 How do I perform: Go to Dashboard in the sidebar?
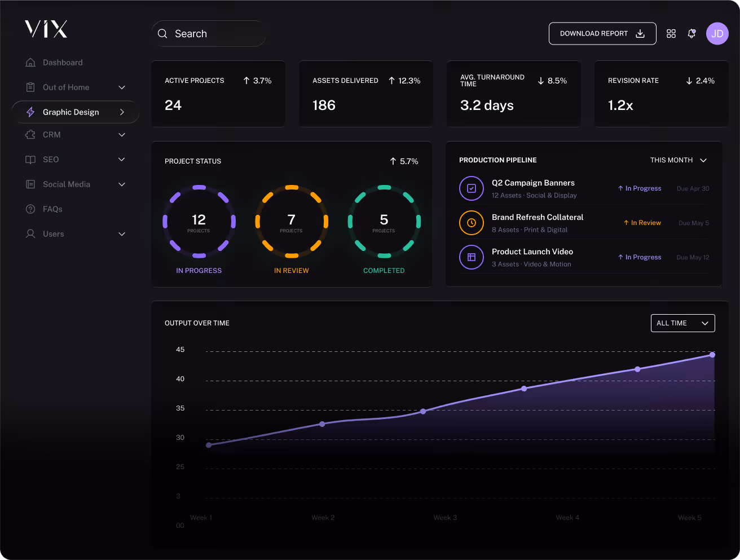63,63
